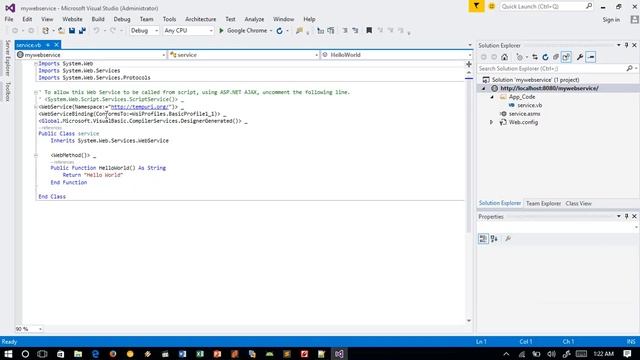This screenshot has width=640, height=360.
Task: Switch to the Class View tab
Action: pyautogui.click(x=578, y=203)
